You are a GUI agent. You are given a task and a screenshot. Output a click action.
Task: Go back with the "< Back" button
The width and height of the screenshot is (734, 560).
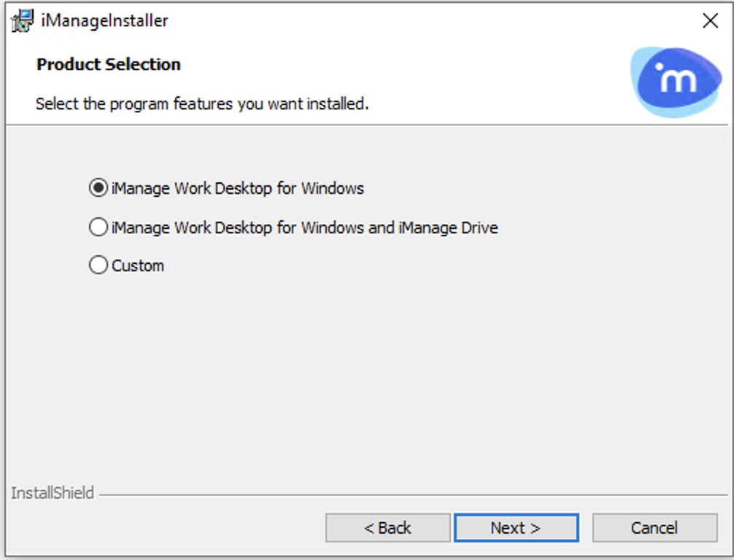point(387,528)
